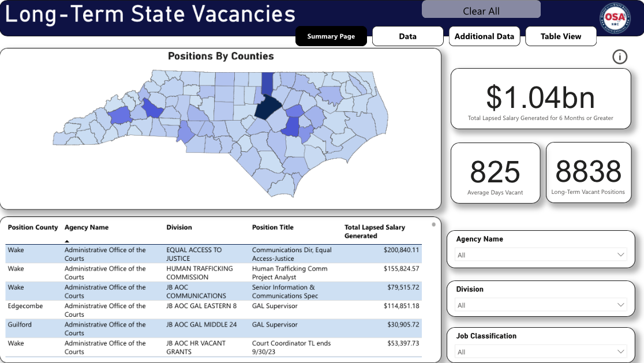Select the HUMAN TRAFFICKING COMMISSION division cell
This screenshot has width=644, height=363.
click(x=200, y=272)
